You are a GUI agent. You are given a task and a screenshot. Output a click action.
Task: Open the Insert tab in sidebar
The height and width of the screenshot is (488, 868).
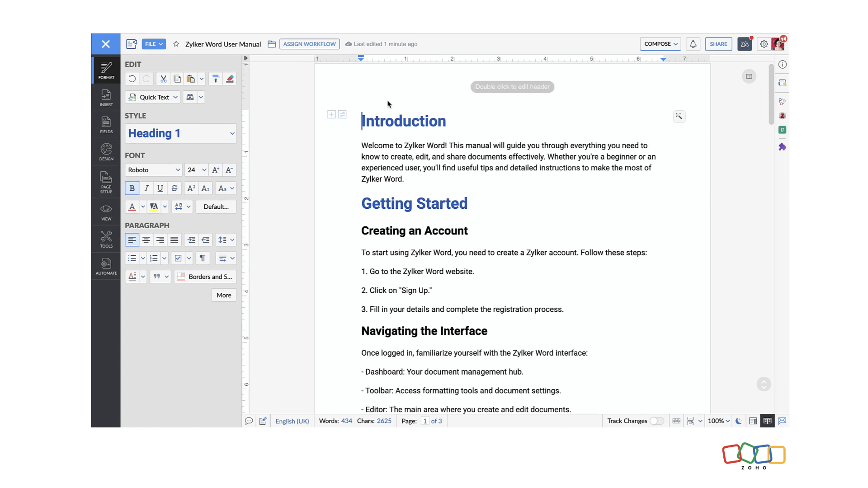[106, 98]
